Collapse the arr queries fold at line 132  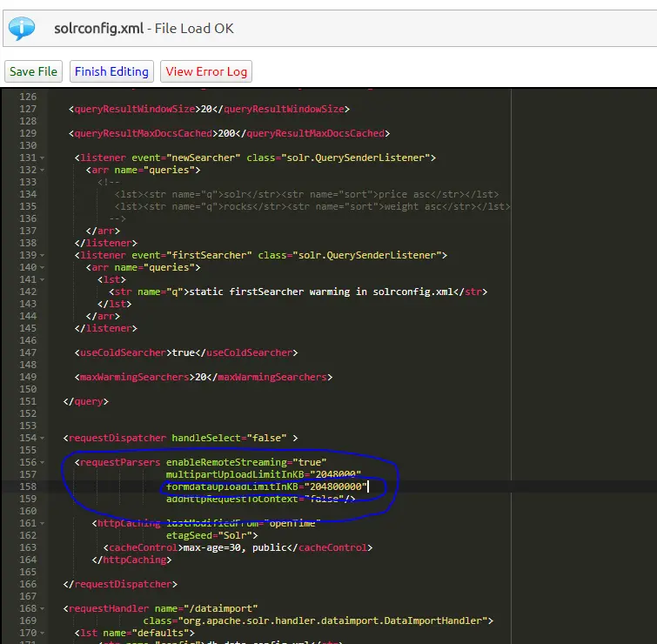pos(42,170)
